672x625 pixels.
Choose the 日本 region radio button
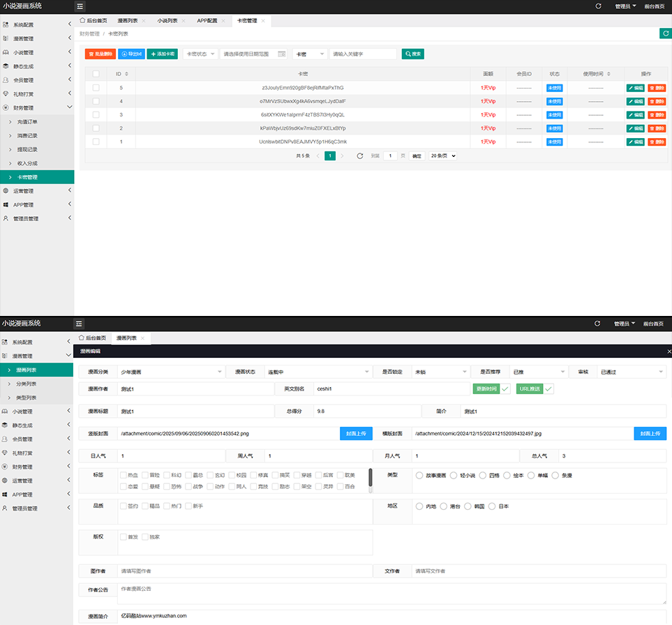[x=492, y=506]
